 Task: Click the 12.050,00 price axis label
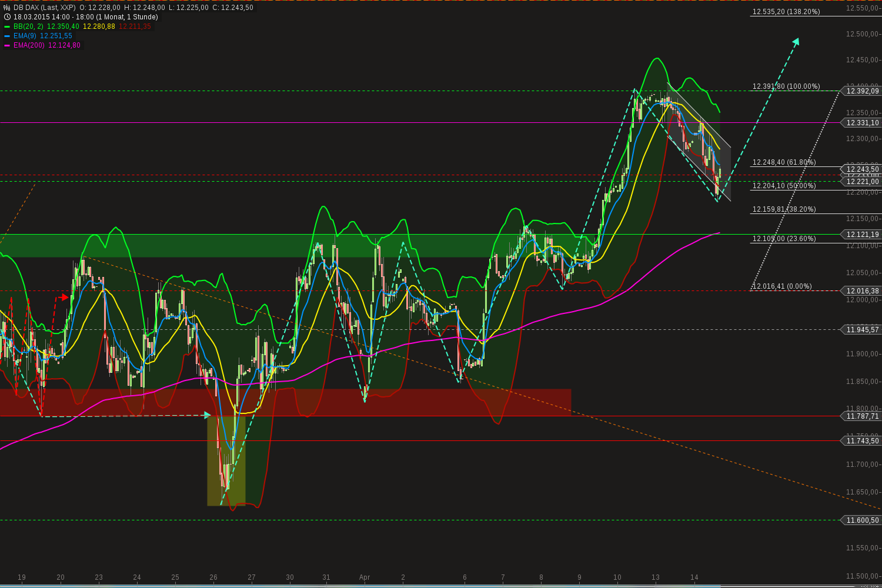click(863, 273)
